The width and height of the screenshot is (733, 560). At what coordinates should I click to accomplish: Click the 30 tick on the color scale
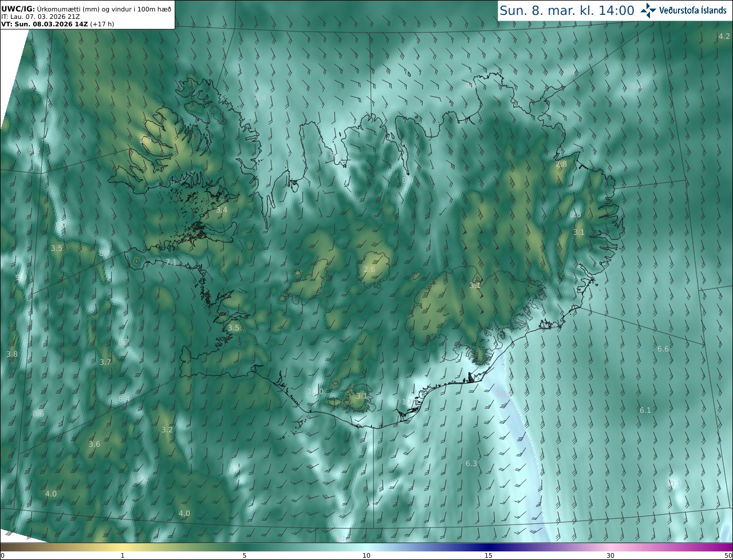pyautogui.click(x=610, y=555)
